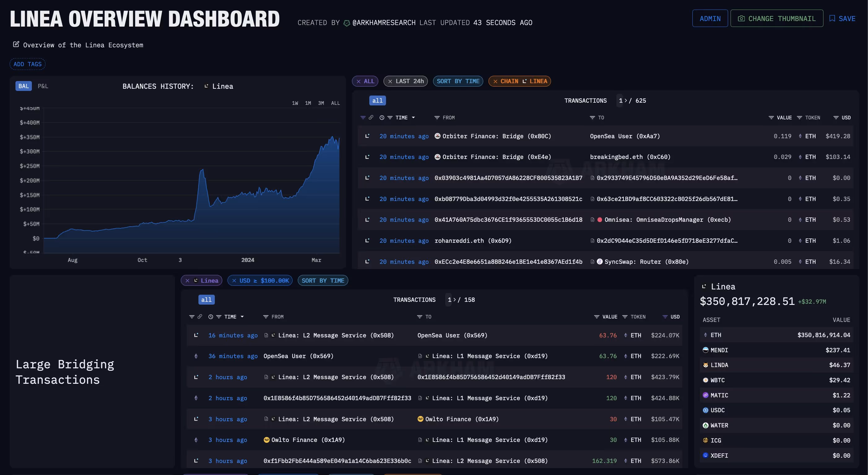Click the ADD TAGS button
This screenshot has width=868, height=475.
pyautogui.click(x=27, y=64)
